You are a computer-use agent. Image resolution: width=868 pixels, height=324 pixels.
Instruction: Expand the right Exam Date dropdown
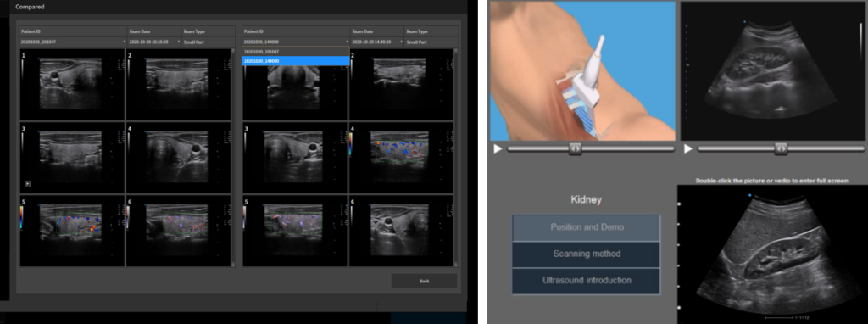tap(377, 42)
